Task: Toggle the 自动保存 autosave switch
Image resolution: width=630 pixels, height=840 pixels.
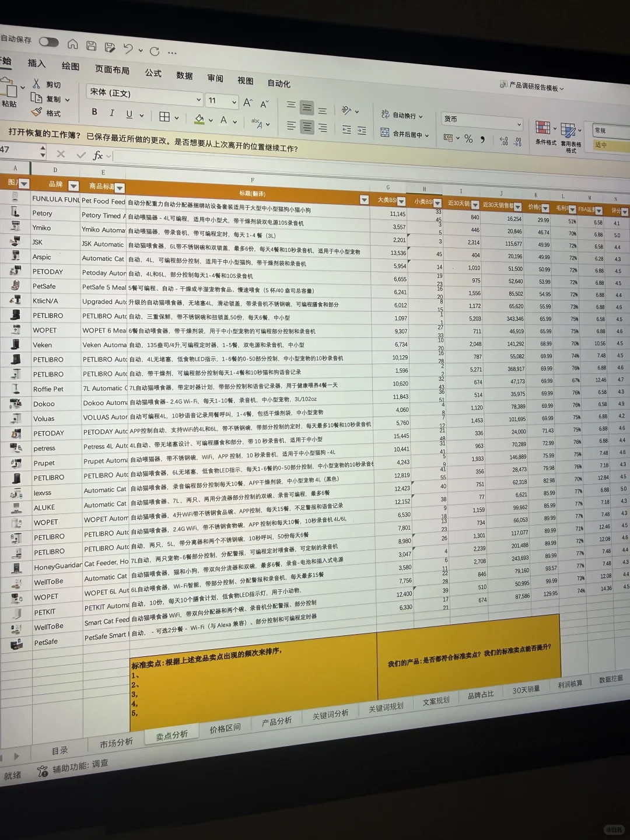Action: point(49,41)
